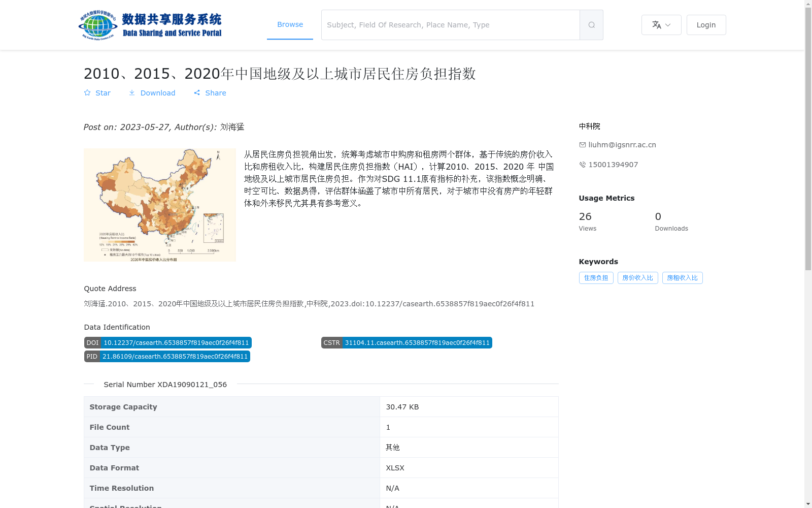Viewport: 812px width, 508px height.
Task: Click the scrollbar up arrow
Action: (x=808, y=4)
